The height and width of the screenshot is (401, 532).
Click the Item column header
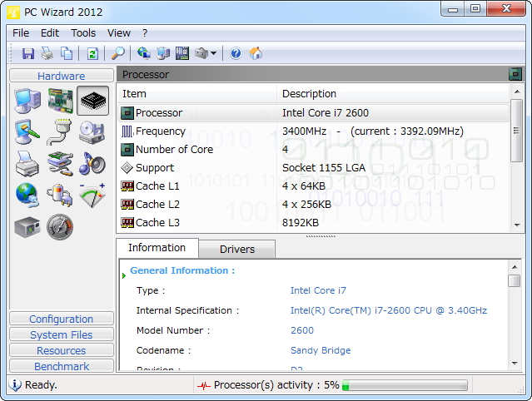[197, 93]
